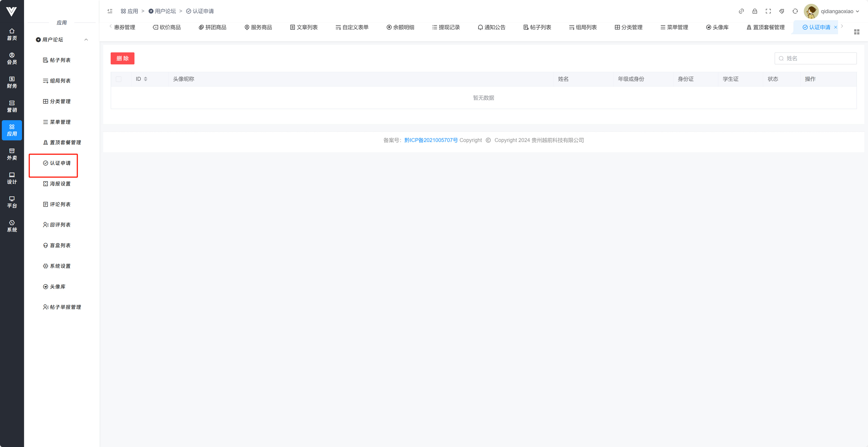This screenshot has height=447, width=868.
Task: Click the refresh page icon
Action: [x=795, y=11]
